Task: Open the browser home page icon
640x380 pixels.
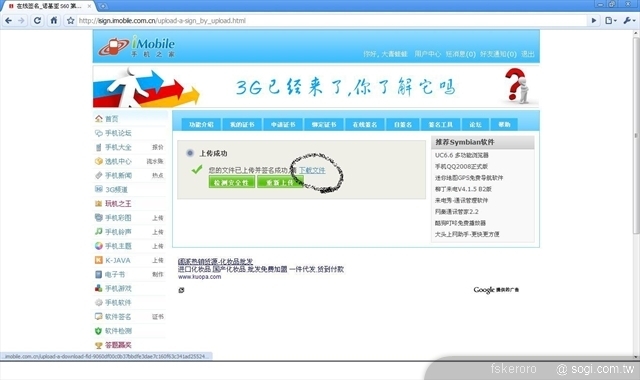Action: [54, 20]
